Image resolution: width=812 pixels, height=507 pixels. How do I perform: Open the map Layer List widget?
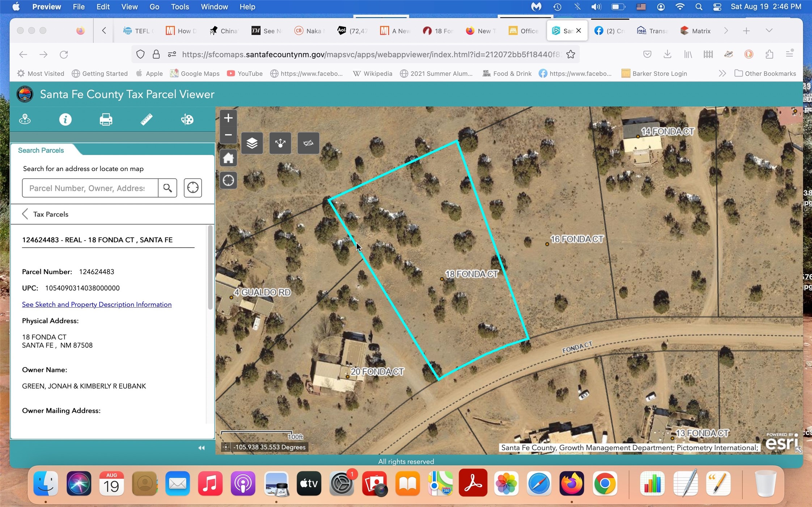pyautogui.click(x=252, y=143)
